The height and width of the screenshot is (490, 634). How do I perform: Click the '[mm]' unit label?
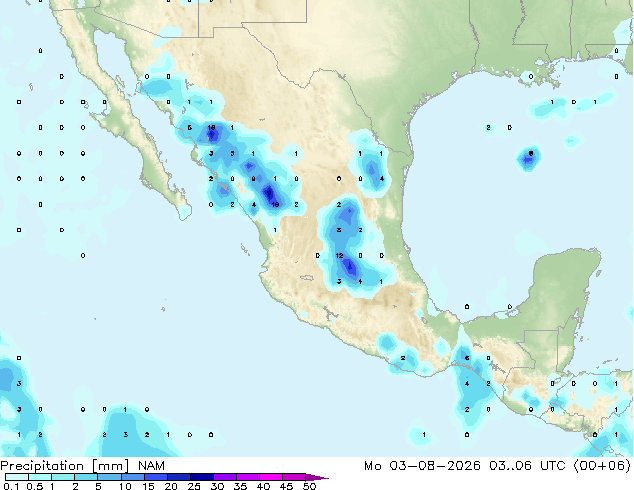coord(111,466)
